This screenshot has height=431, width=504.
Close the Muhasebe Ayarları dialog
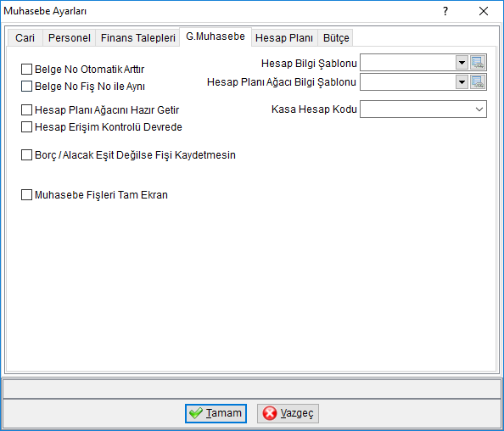tap(484, 11)
